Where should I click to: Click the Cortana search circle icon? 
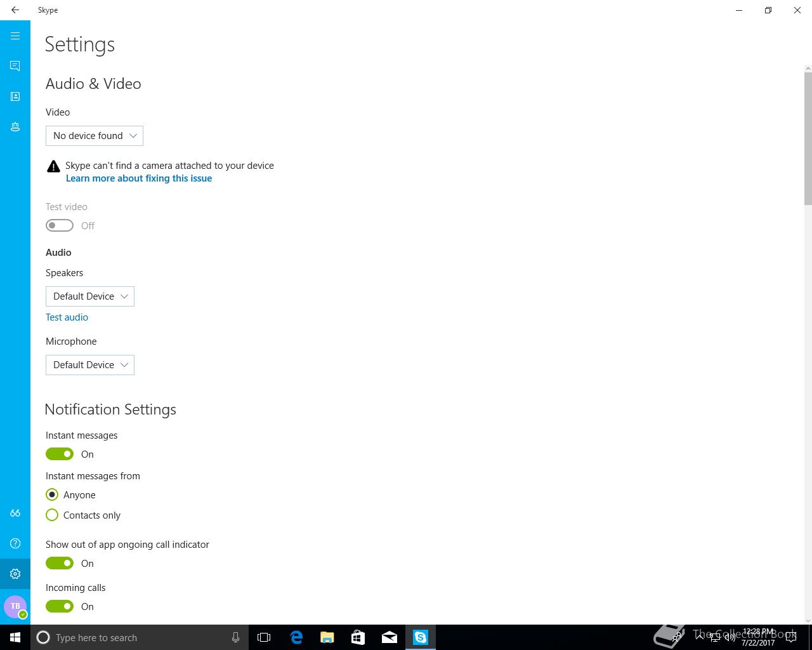tap(43, 637)
